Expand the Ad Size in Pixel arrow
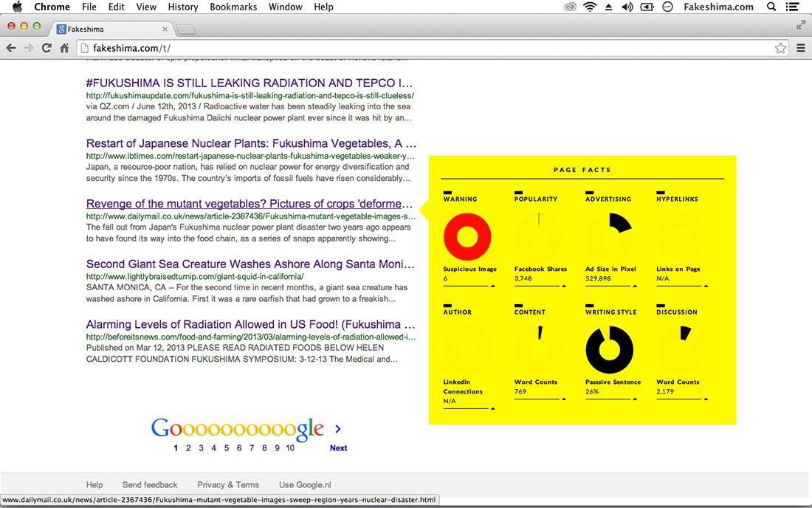 click(x=634, y=286)
